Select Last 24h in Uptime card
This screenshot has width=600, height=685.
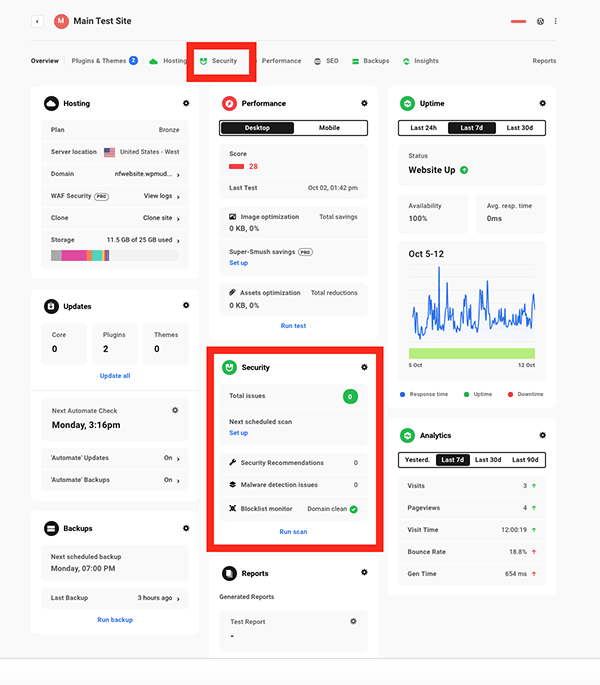(423, 128)
